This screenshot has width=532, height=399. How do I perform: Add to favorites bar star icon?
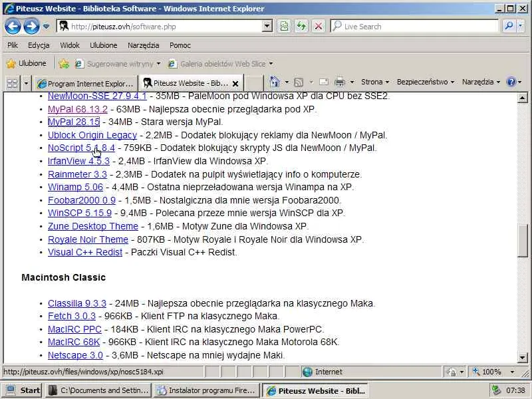click(64, 63)
